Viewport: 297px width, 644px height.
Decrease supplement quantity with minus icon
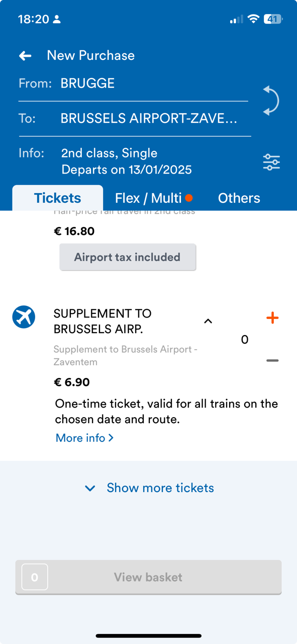pos(272,360)
